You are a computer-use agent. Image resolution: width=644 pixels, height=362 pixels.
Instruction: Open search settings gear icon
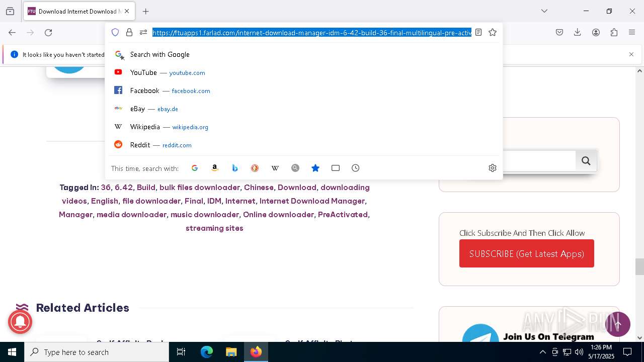[493, 168]
